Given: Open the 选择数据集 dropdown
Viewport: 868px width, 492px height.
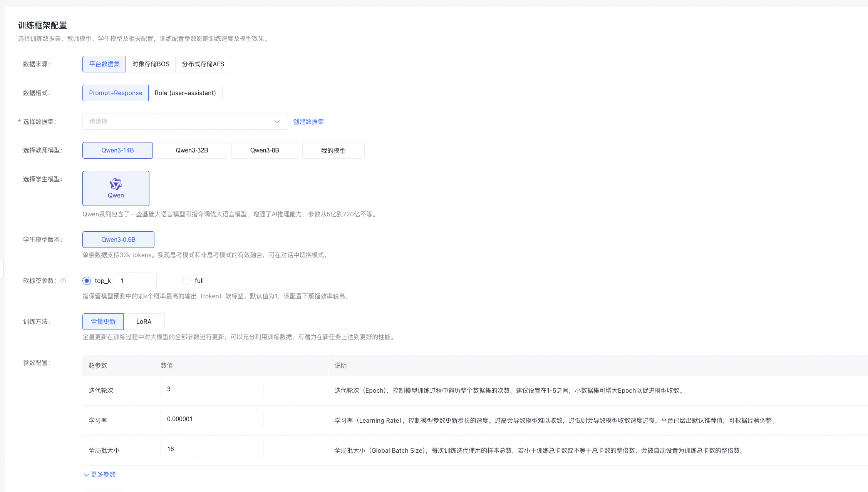Looking at the screenshot, I should click(x=185, y=122).
